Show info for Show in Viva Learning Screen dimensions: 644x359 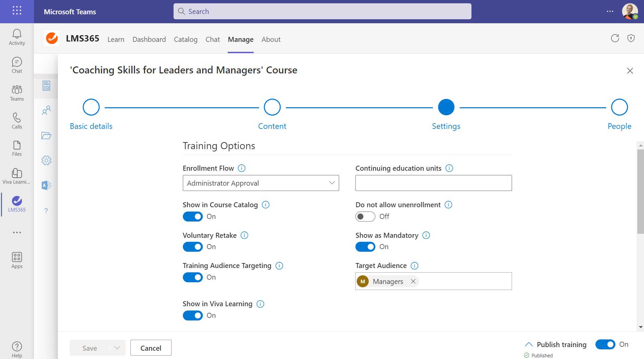coord(260,304)
